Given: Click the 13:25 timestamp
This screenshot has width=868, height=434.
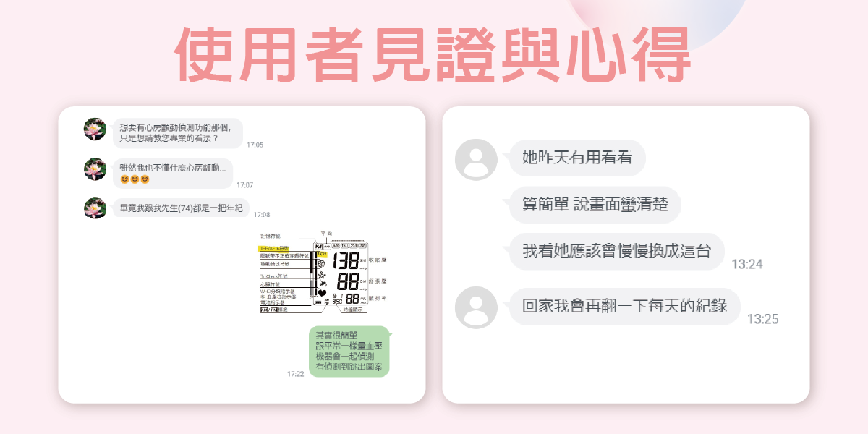Looking at the screenshot, I should pyautogui.click(x=763, y=319).
